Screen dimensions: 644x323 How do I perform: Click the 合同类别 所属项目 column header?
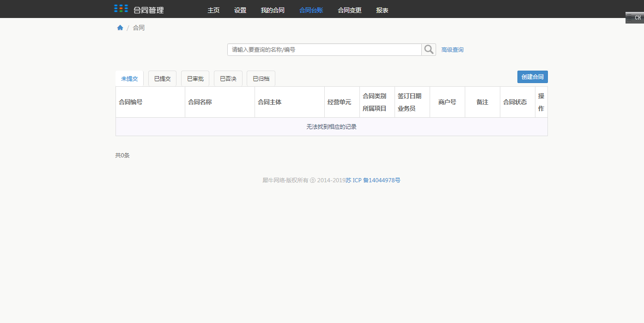click(x=377, y=102)
